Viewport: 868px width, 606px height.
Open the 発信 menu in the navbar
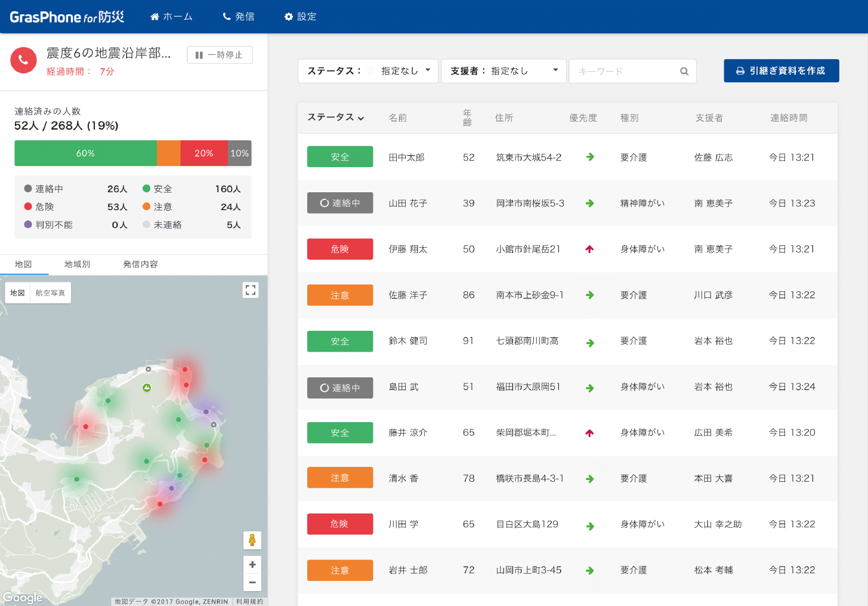tap(239, 17)
